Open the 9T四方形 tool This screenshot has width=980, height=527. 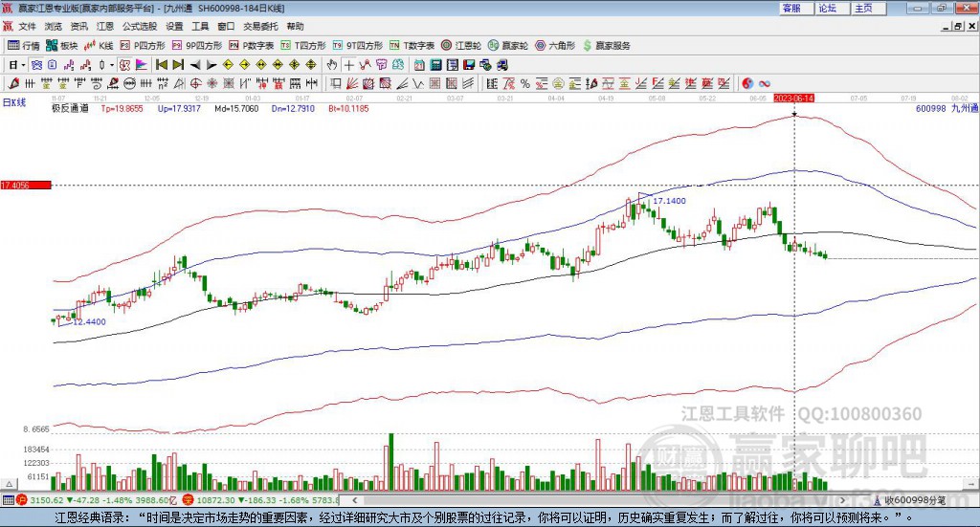click(x=358, y=46)
